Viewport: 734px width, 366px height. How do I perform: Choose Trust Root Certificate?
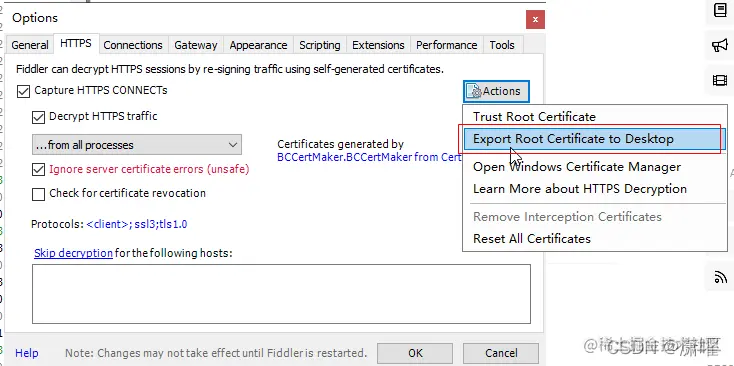[x=595, y=117]
